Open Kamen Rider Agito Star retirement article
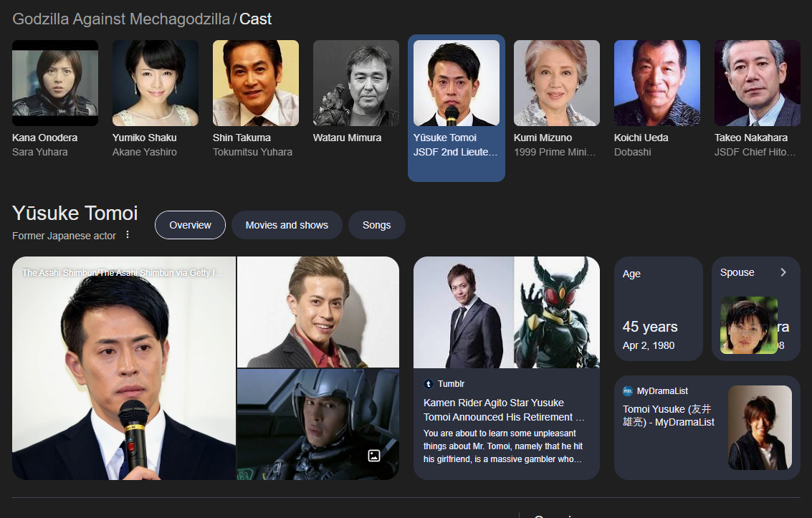Image resolution: width=812 pixels, height=518 pixels. [x=504, y=410]
